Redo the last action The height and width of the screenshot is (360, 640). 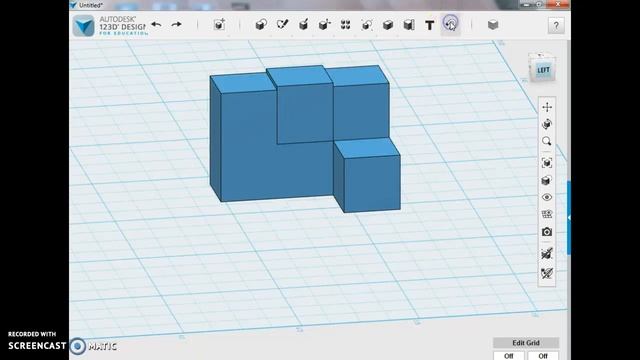tap(176, 25)
